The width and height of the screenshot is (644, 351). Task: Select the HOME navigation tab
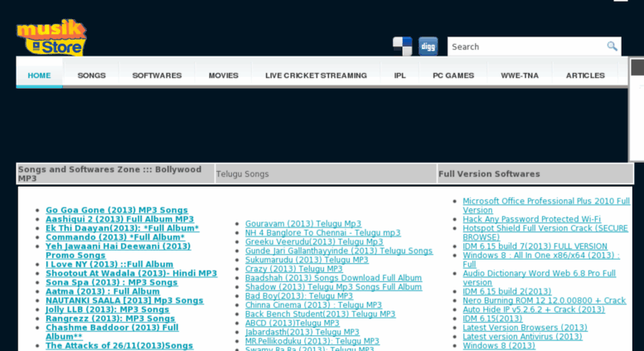click(x=39, y=76)
